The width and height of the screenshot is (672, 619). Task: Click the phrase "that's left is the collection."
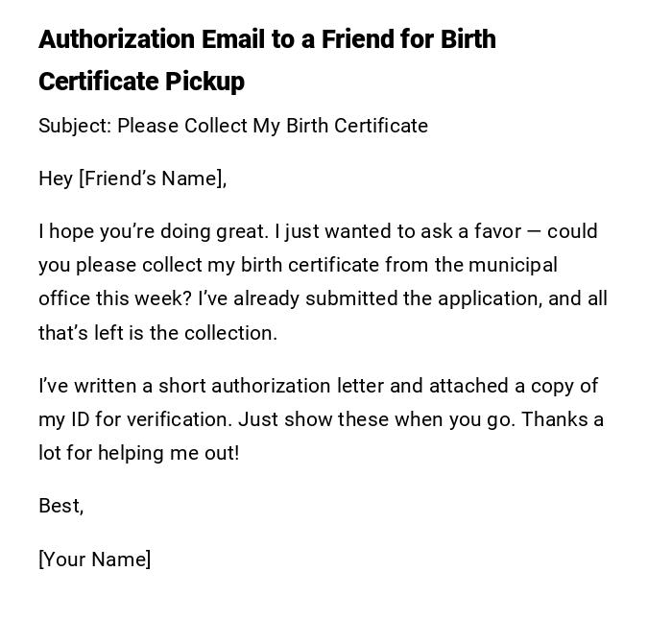[x=157, y=333]
